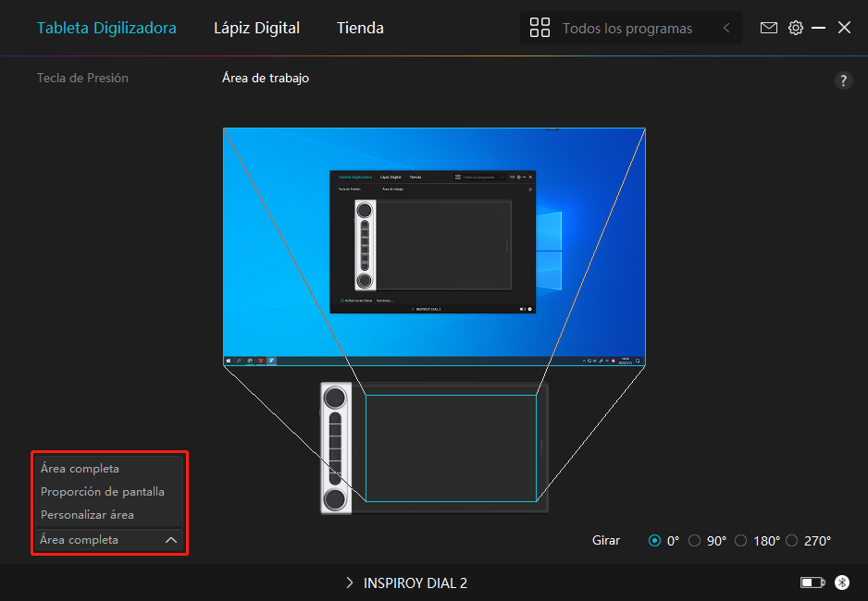Select the 180° rotation option
Image resolution: width=868 pixels, height=601 pixels.
point(740,541)
